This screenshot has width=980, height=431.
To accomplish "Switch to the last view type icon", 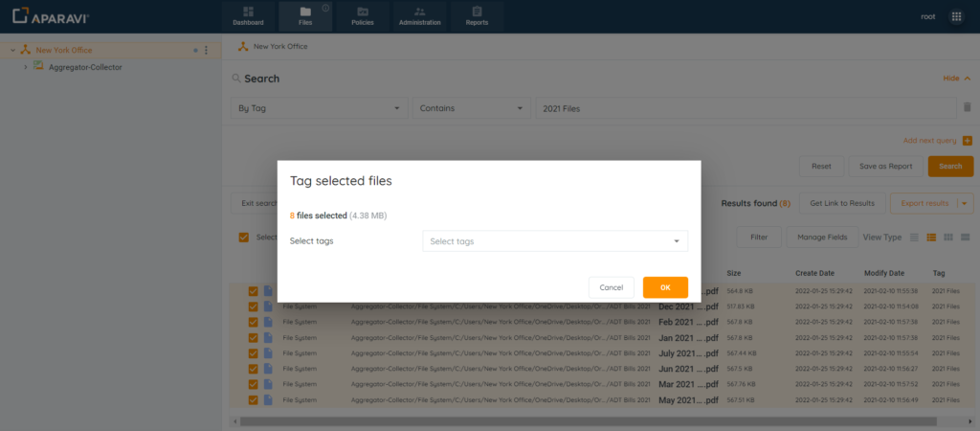I will pos(965,237).
